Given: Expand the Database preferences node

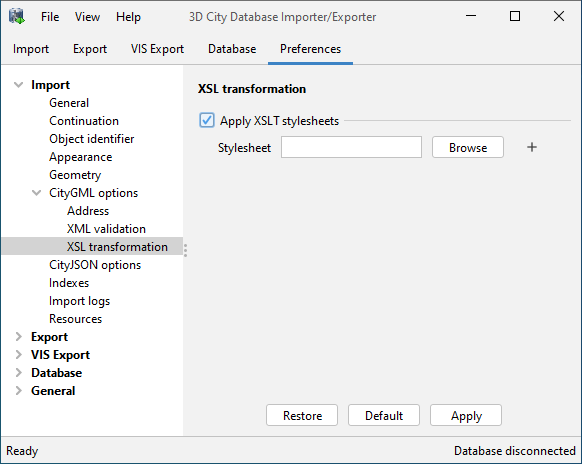Looking at the screenshot, I should pos(18,372).
